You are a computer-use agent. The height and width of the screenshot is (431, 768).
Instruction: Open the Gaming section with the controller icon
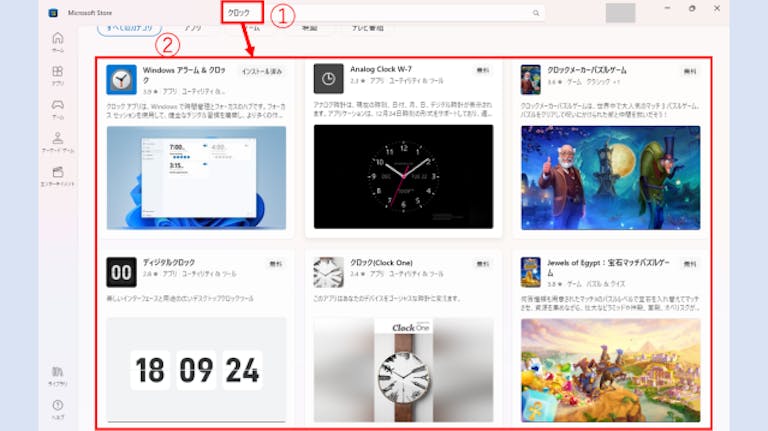click(58, 109)
